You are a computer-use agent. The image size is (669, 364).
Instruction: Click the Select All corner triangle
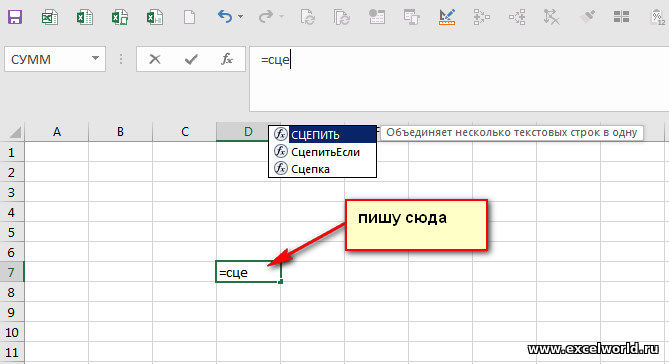pos(14,132)
